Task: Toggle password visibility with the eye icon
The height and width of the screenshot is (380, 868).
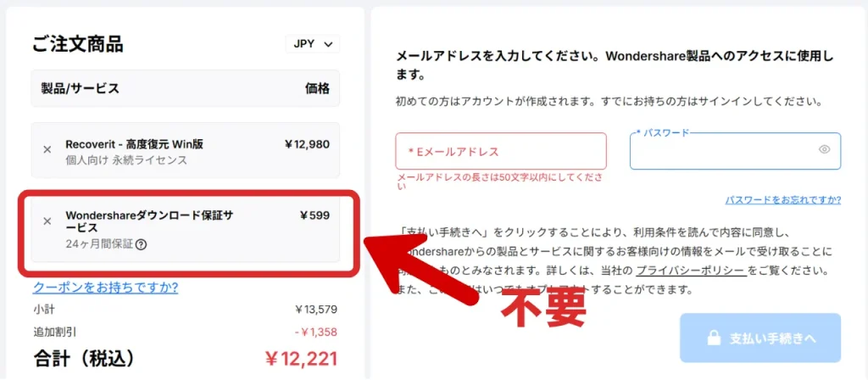Action: [824, 149]
